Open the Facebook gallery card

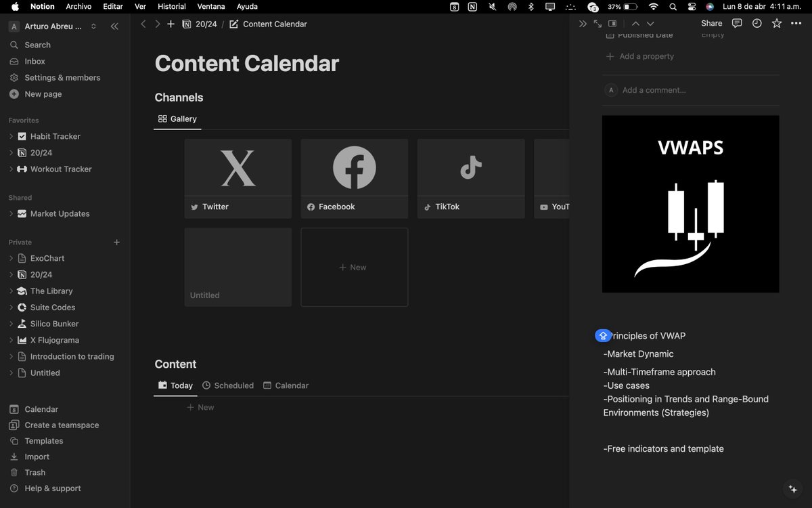pos(355,179)
